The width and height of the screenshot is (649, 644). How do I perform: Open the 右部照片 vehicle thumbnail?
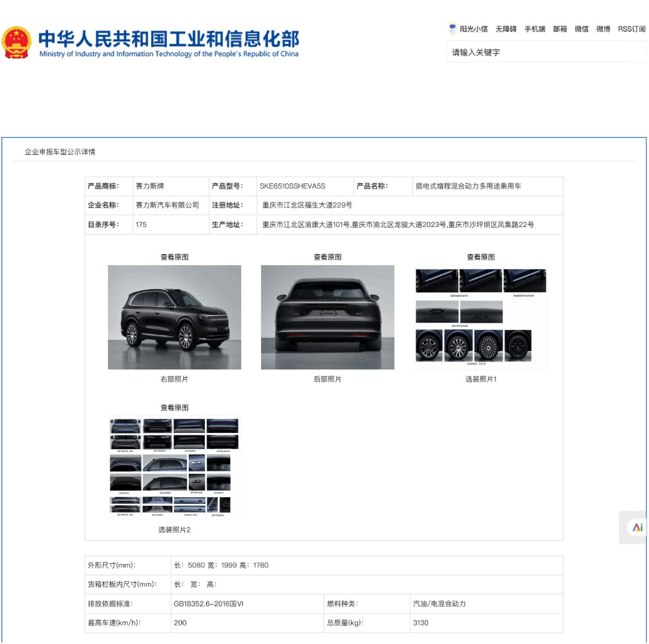point(174,317)
